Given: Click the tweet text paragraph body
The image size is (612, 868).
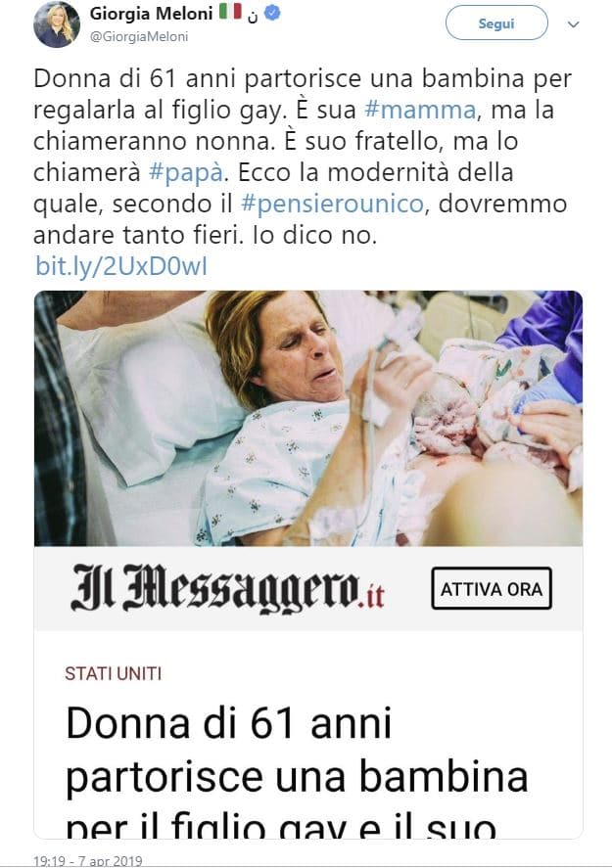Looking at the screenshot, I should (x=303, y=158).
